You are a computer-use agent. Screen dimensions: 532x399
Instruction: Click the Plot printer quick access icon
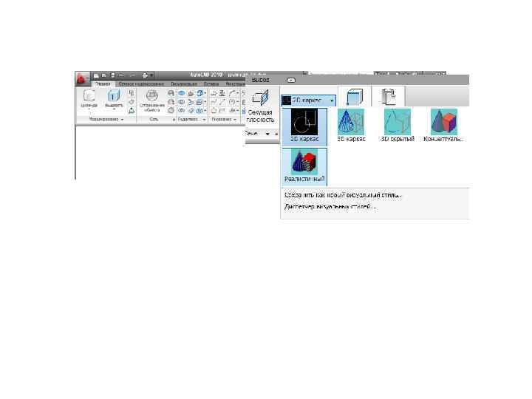coord(146,75)
